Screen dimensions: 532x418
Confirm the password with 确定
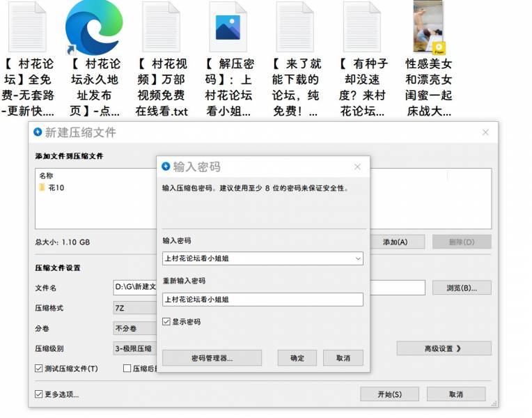[297, 358]
